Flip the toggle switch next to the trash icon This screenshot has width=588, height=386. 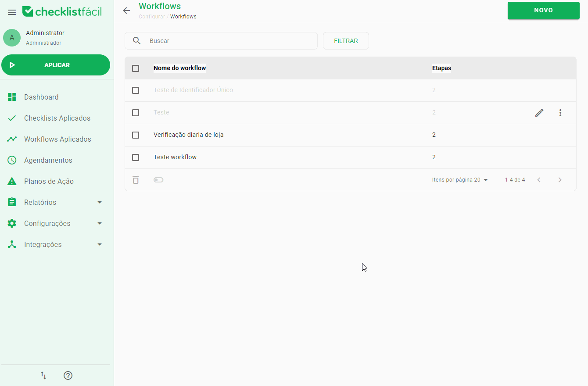click(158, 180)
